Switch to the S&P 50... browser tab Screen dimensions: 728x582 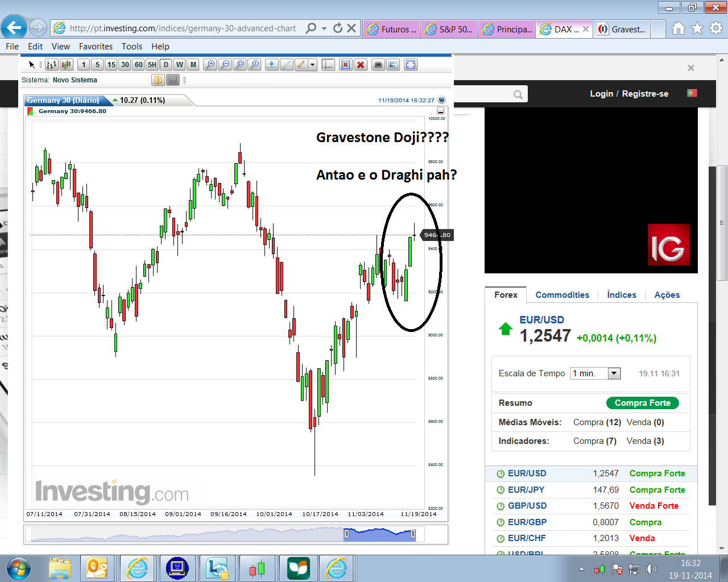449,29
